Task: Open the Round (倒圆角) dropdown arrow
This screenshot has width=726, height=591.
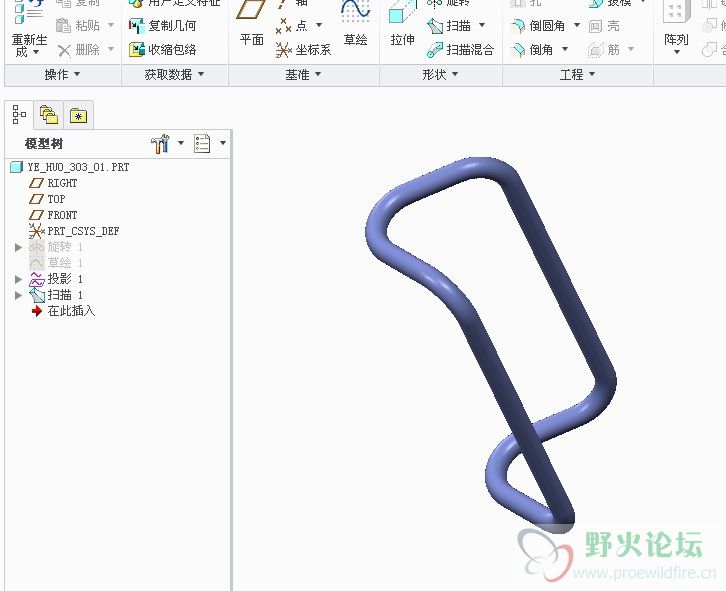Action: point(577,25)
